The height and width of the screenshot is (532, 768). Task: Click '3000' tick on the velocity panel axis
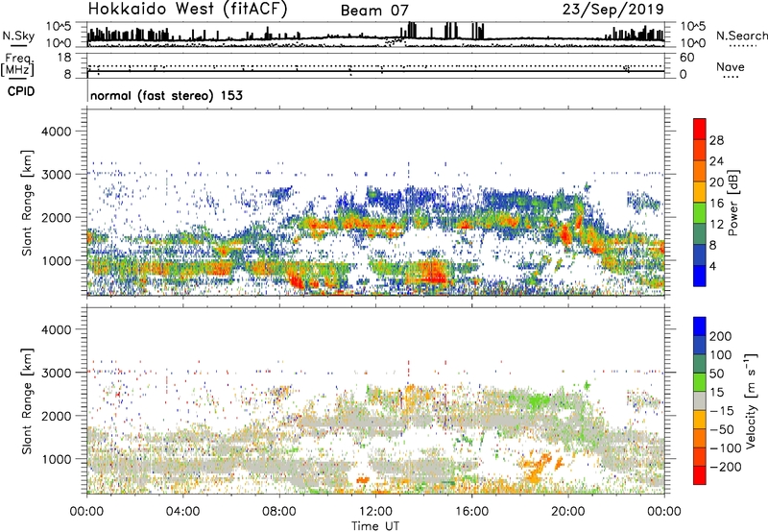(57, 373)
